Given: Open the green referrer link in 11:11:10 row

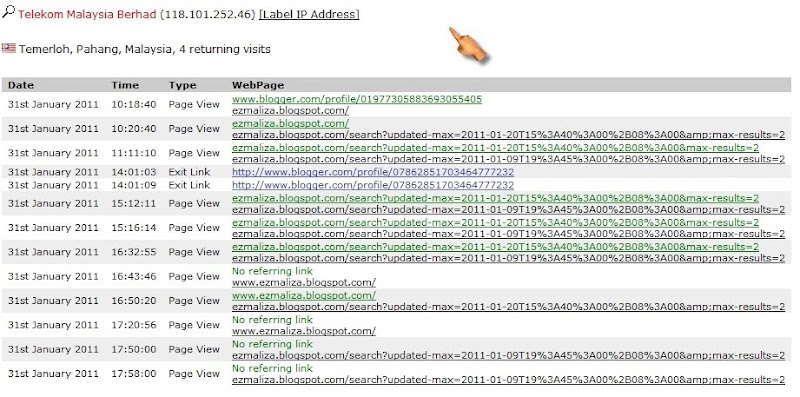Looking at the screenshot, I should tap(495, 148).
